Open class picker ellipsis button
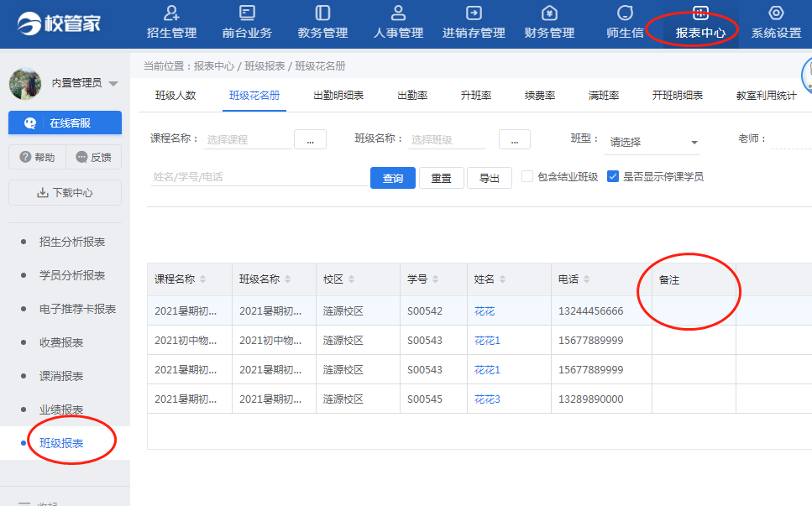Screen dimensions: 812x506 (514, 139)
